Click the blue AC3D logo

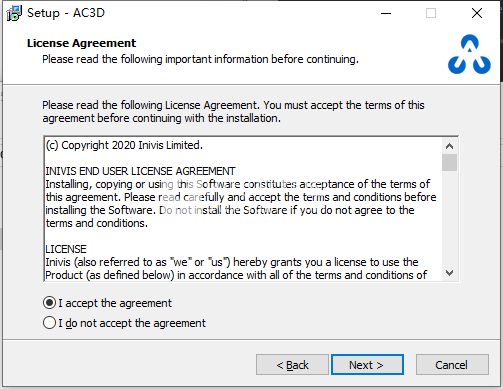[x=469, y=54]
